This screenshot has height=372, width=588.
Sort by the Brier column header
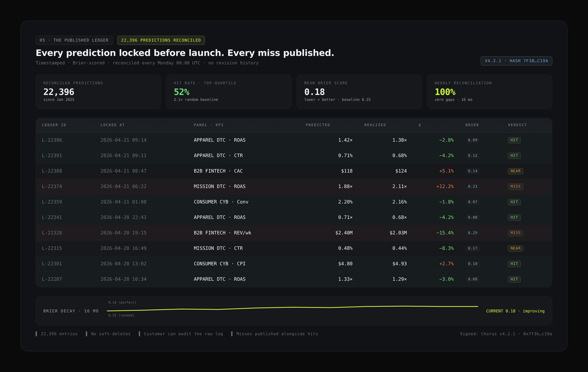pyautogui.click(x=472, y=125)
